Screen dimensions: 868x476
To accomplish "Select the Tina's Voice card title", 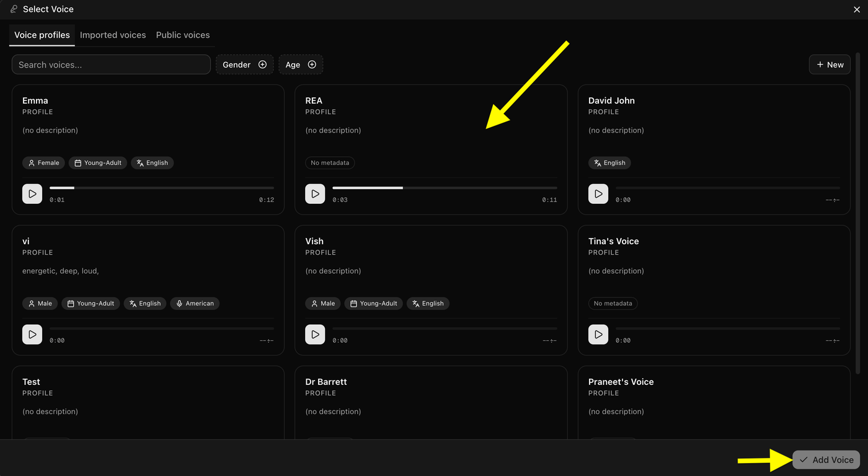I will (614, 241).
